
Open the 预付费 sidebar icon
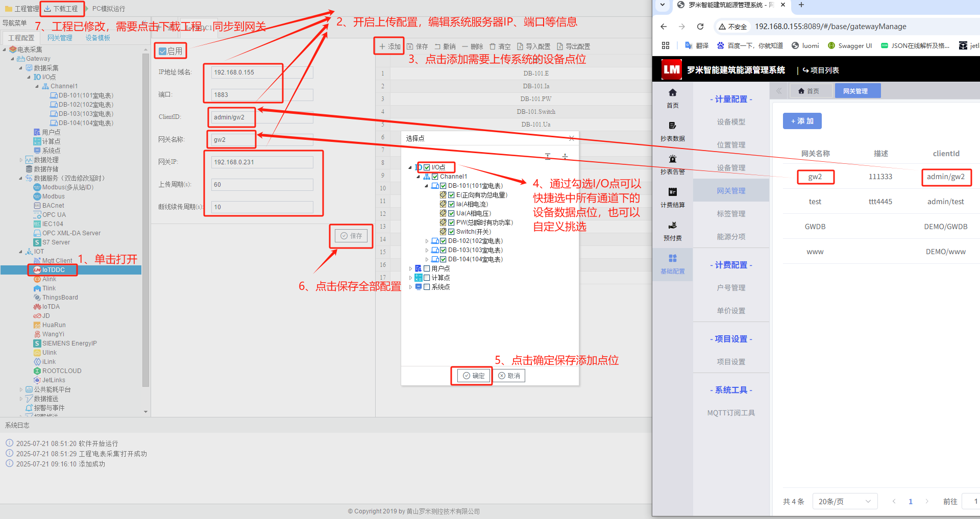pos(672,225)
